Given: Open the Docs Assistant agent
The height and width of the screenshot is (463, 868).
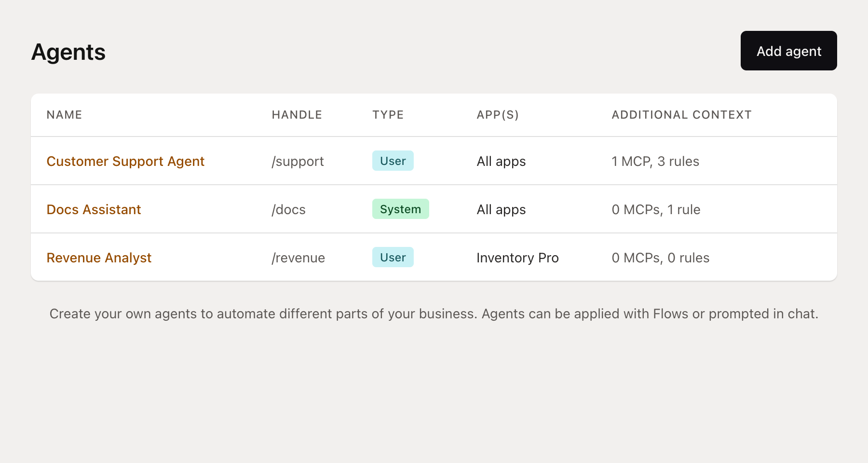Looking at the screenshot, I should [x=94, y=209].
